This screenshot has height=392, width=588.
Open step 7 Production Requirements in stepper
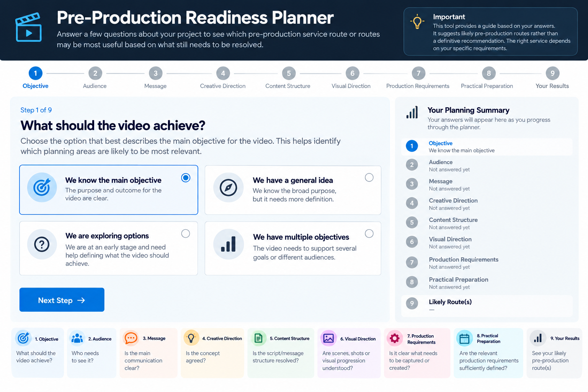[418, 78]
